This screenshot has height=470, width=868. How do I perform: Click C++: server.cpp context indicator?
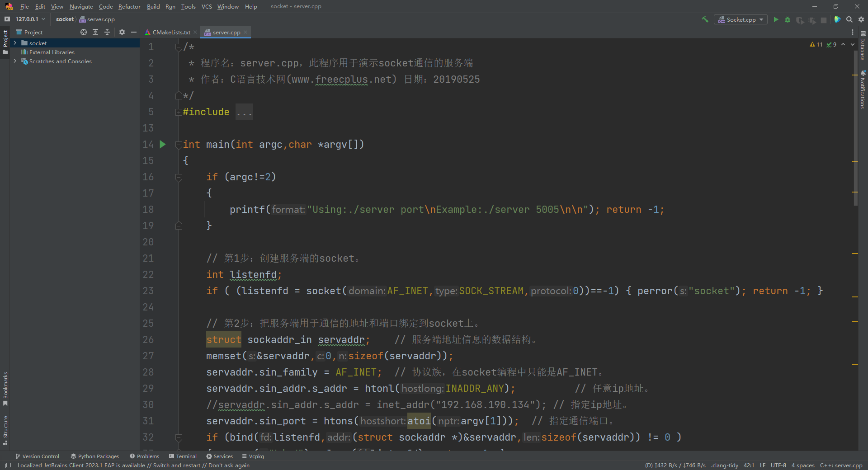click(841, 465)
